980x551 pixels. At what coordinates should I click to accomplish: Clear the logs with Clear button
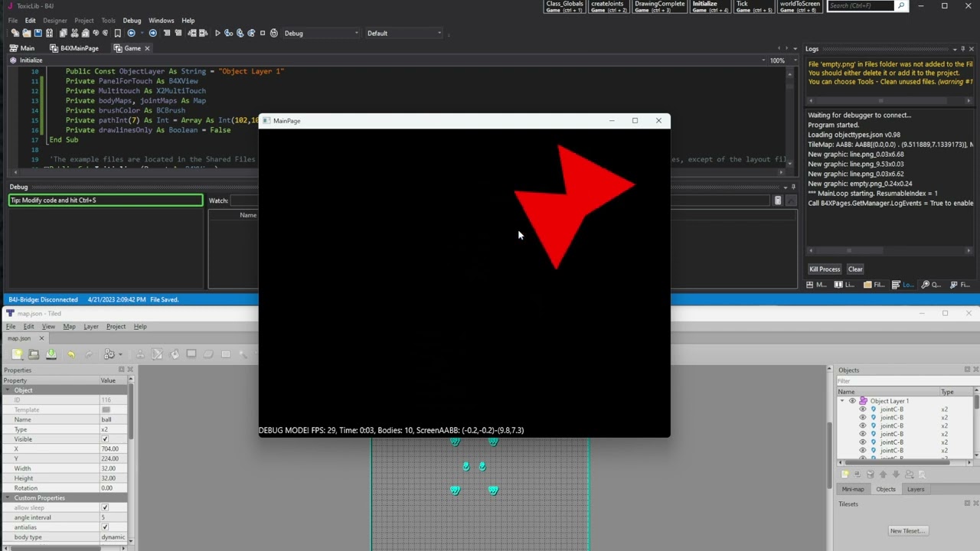pos(855,269)
